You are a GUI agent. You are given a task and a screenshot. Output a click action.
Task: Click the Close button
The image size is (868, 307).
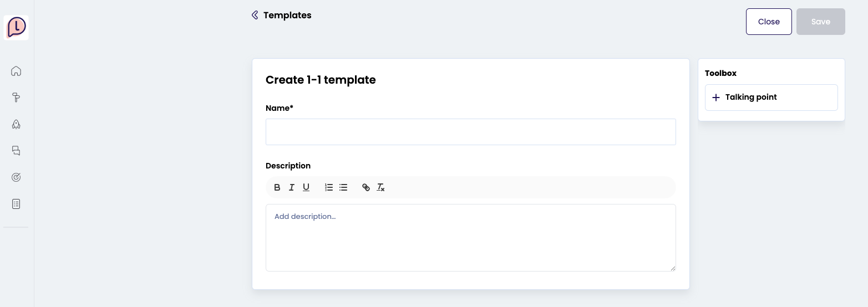click(x=769, y=22)
